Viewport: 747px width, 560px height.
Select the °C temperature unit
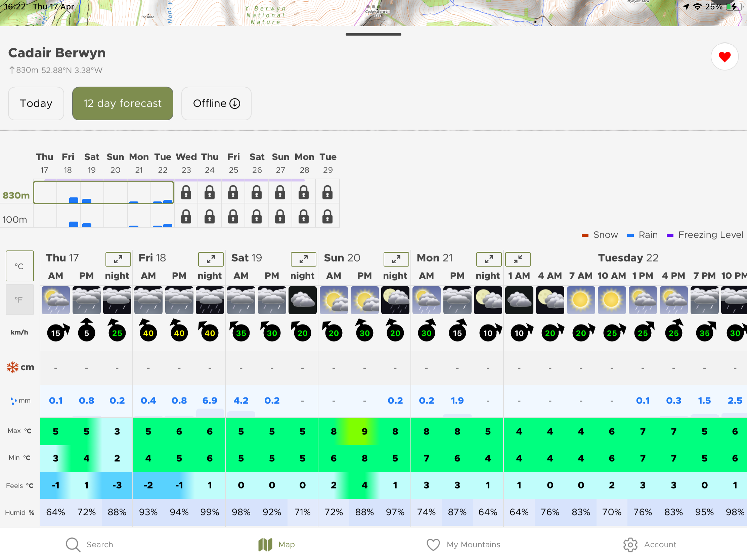19,266
